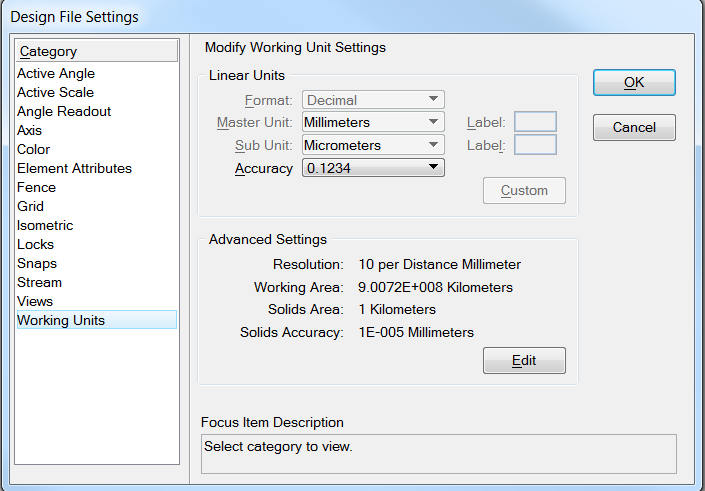The width and height of the screenshot is (705, 491).
Task: Open the Master Unit Millimeters dropdown
Action: coord(373,122)
